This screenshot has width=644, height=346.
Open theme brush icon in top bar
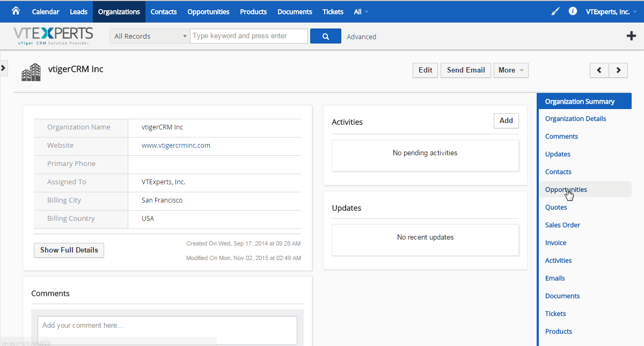click(x=555, y=11)
